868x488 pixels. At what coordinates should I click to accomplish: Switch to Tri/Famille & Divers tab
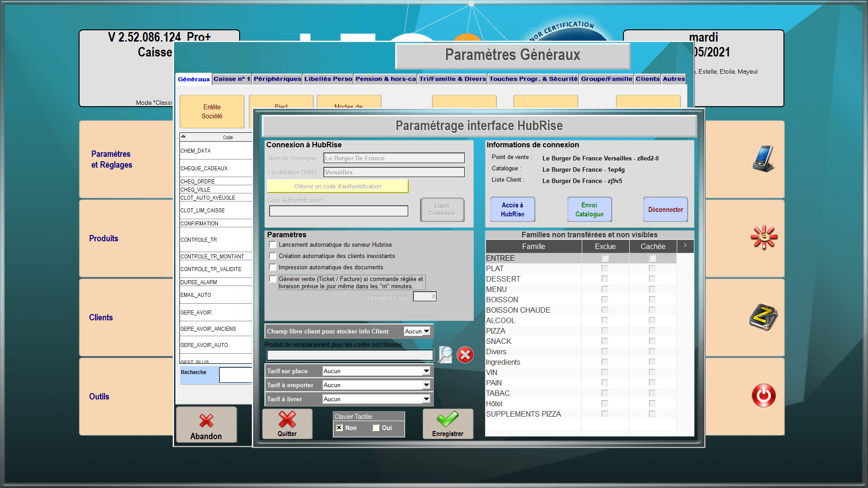pos(453,79)
